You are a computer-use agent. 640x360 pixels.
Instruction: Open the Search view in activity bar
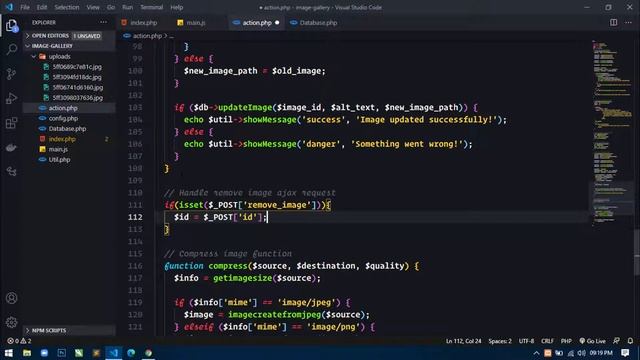tap(11, 49)
